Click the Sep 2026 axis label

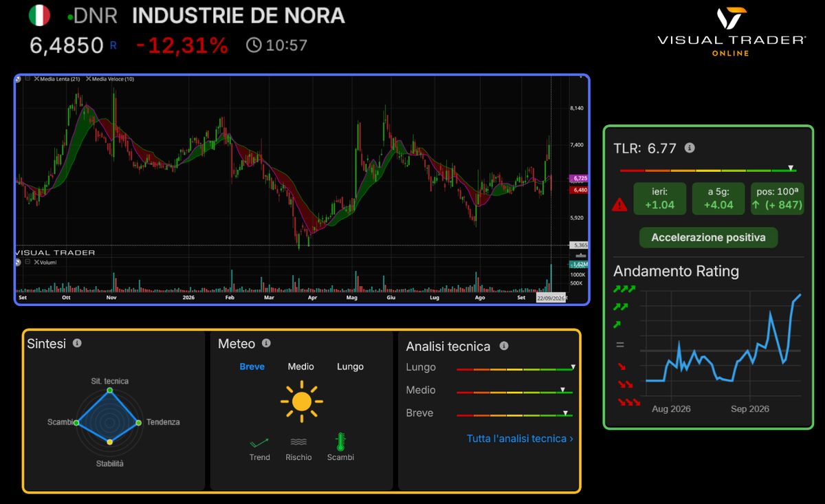(x=749, y=408)
